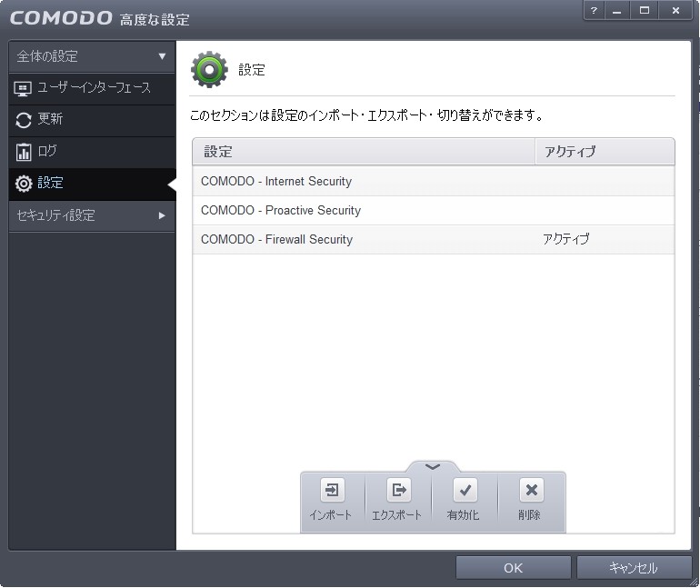The height and width of the screenshot is (588, 700).
Task: Collapse the 全体の設定 section
Action: pos(92,56)
